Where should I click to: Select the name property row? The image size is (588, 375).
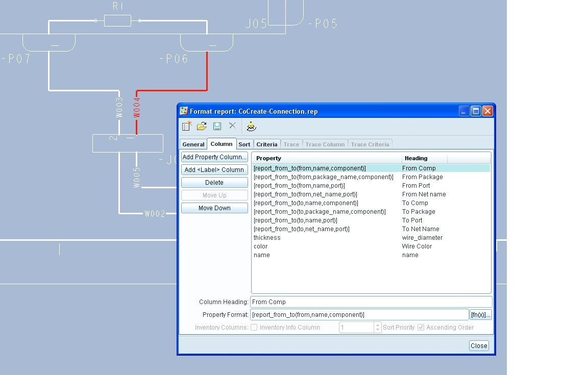pyautogui.click(x=371, y=255)
